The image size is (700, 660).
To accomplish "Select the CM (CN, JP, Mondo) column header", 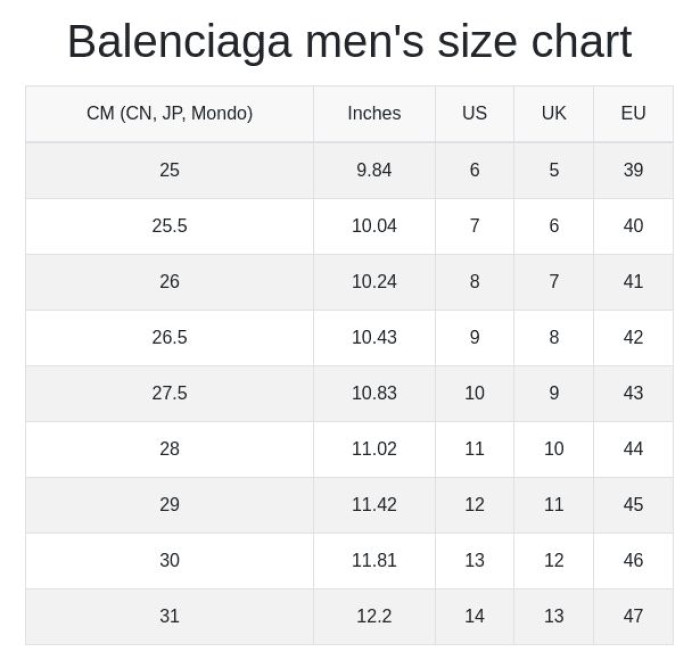I will (x=169, y=114).
